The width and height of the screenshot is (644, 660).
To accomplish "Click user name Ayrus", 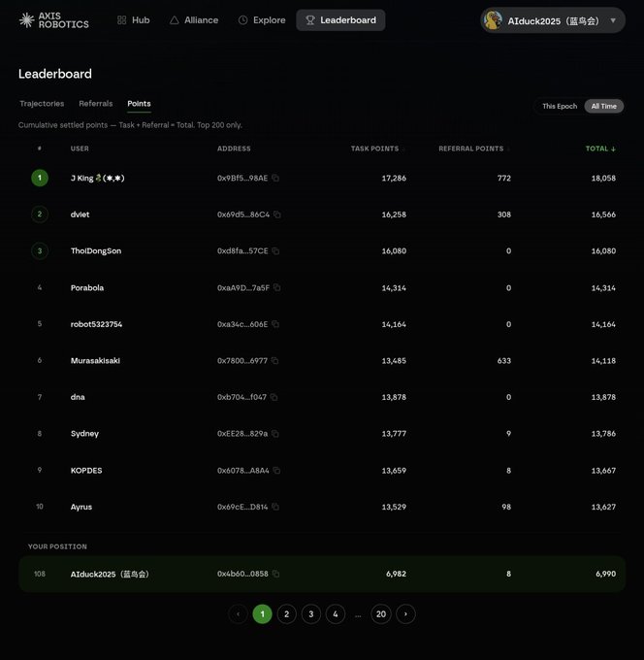I will pyautogui.click(x=81, y=507).
